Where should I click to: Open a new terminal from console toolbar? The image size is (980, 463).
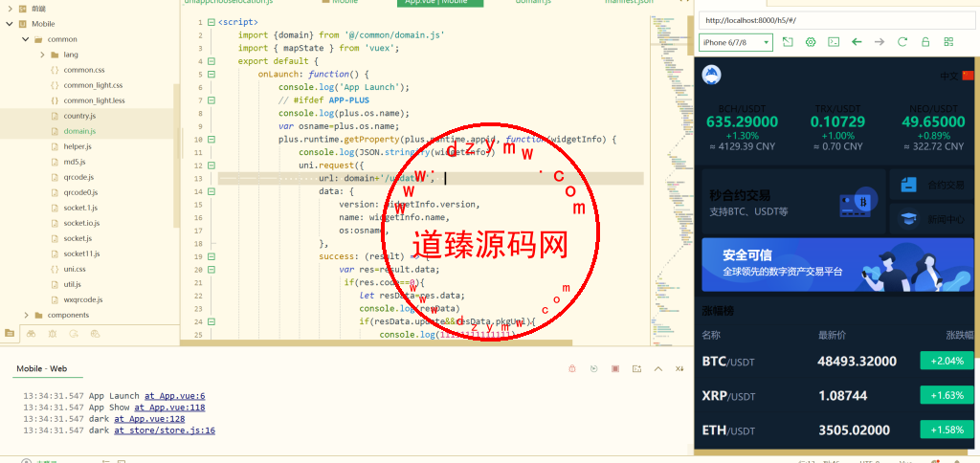(x=636, y=368)
